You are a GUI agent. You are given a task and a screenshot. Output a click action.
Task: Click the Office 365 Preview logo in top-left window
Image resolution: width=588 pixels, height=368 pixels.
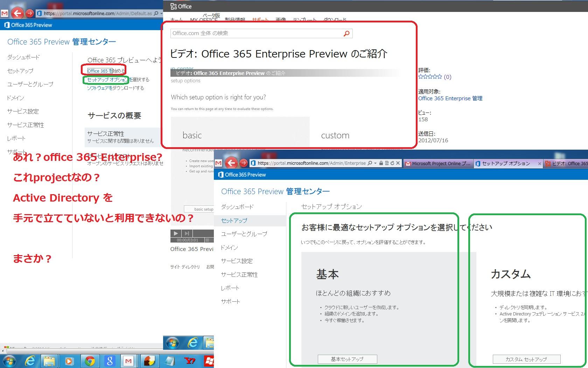(28, 25)
